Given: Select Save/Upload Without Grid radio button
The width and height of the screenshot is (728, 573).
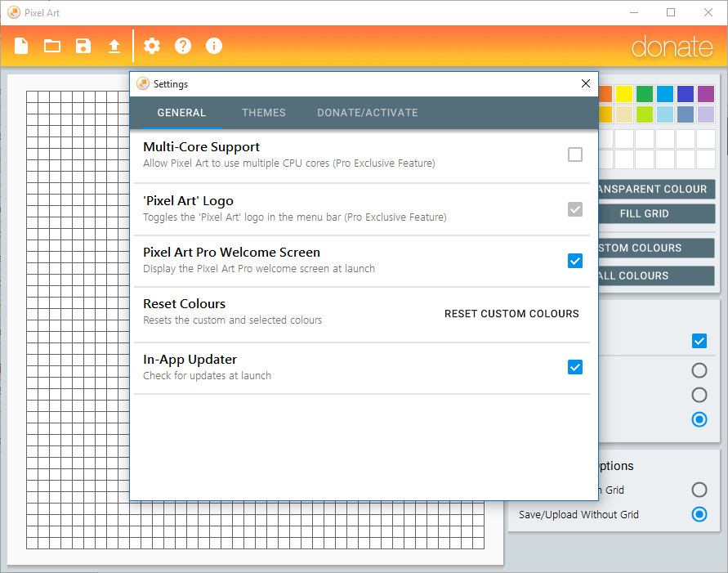Looking at the screenshot, I should pyautogui.click(x=699, y=514).
